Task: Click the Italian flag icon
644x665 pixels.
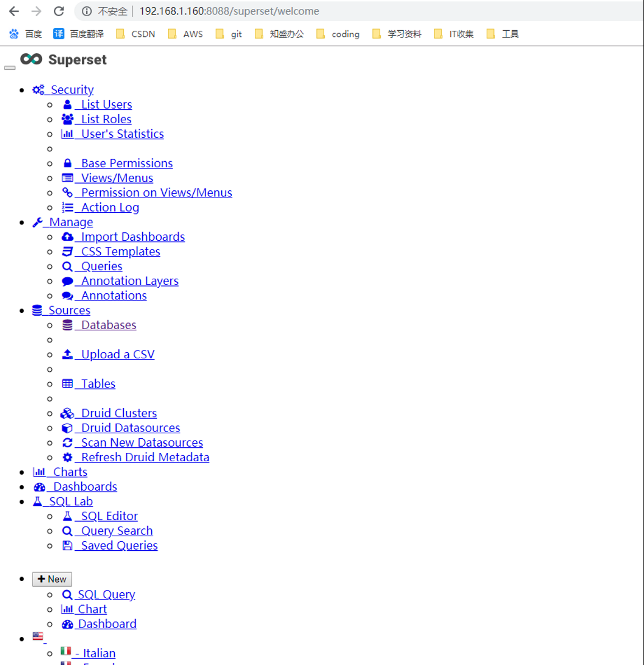Action: pyautogui.click(x=66, y=650)
